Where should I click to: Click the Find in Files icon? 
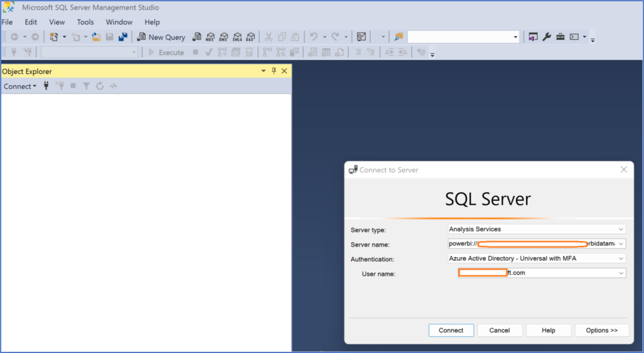pos(398,37)
